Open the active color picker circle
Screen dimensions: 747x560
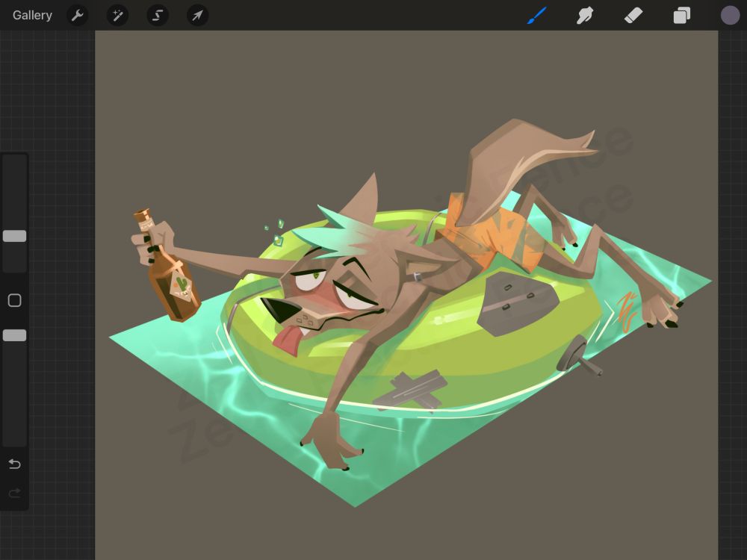coord(730,15)
